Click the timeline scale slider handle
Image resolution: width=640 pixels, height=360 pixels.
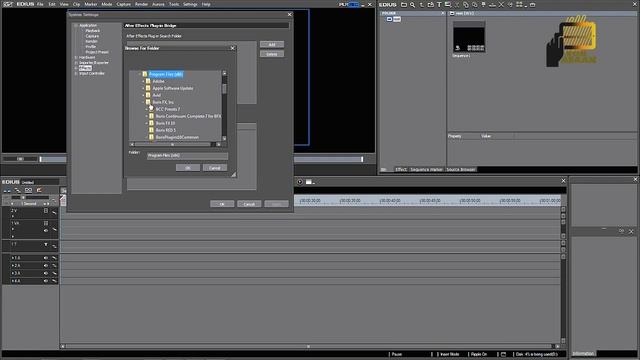point(23,198)
